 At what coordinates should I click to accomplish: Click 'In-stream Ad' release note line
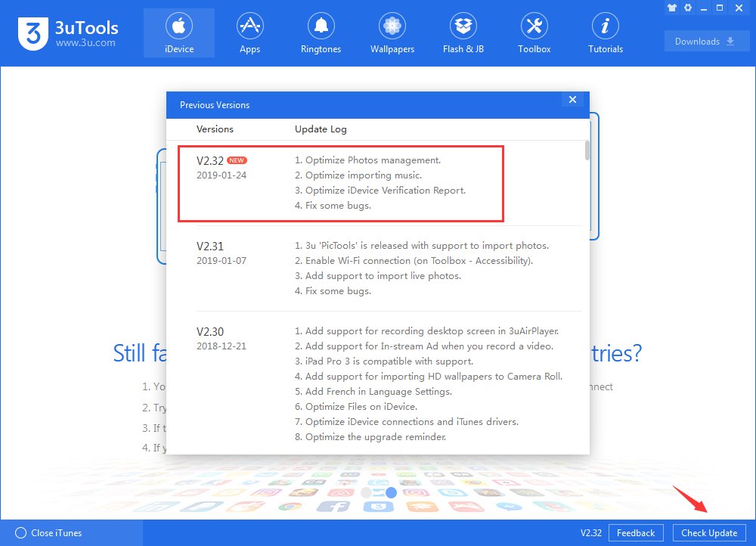click(x=424, y=346)
